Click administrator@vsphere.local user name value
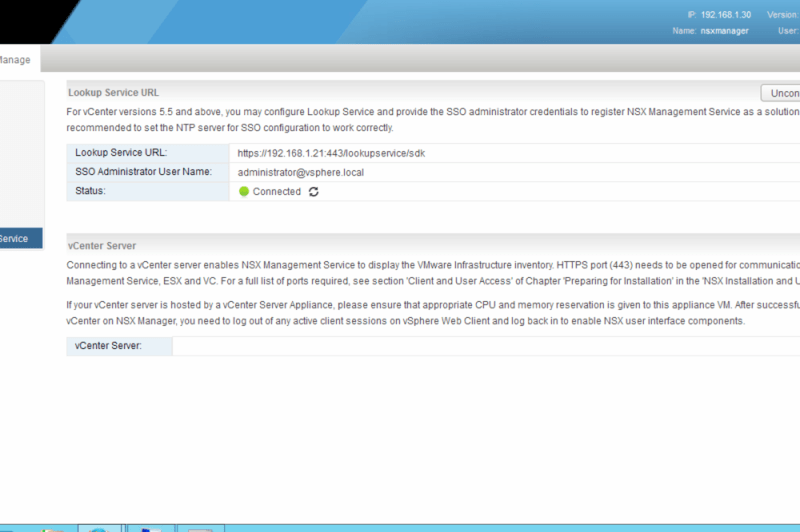This screenshot has height=532, width=800. [x=300, y=172]
